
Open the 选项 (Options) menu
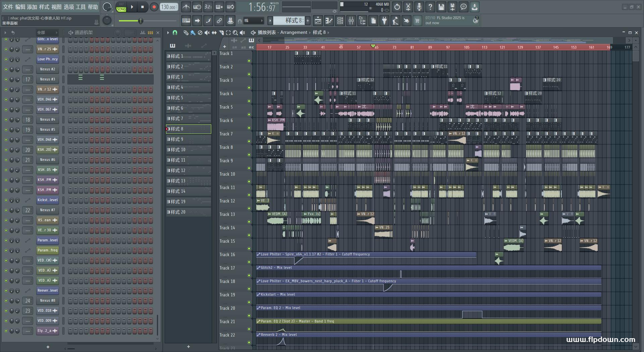coord(69,7)
